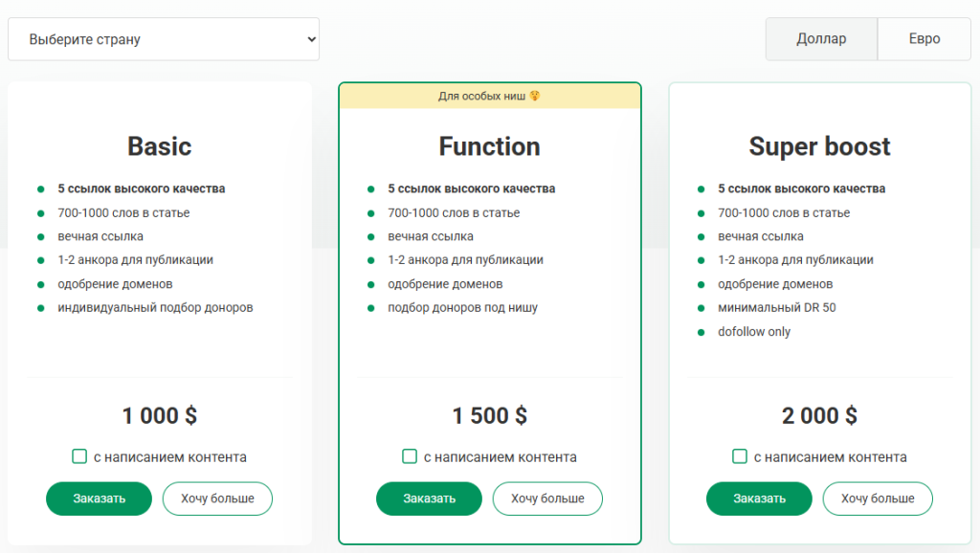Tick "с написанием контента" under Function plan
The height and width of the screenshot is (553, 980).
tap(410, 456)
